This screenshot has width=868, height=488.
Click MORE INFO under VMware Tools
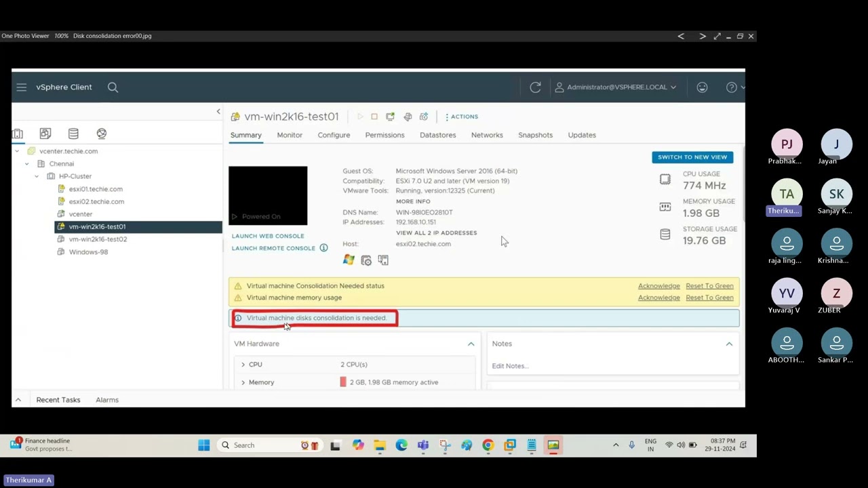(x=413, y=201)
